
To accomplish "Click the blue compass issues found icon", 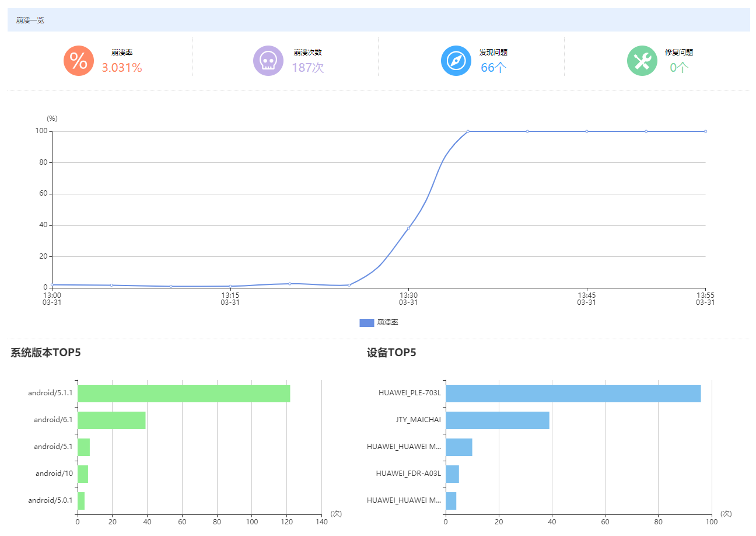I will tap(456, 61).
